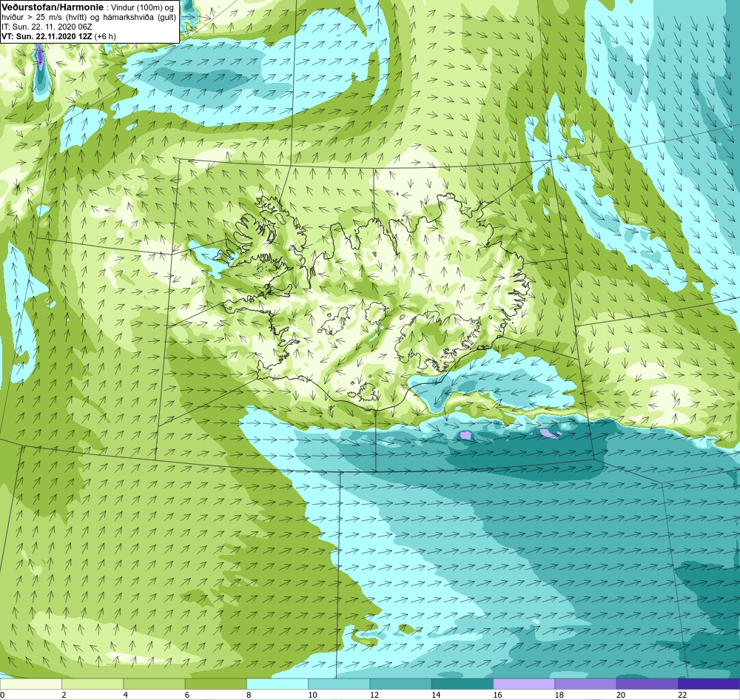Click the legend label '14'

pos(436,695)
